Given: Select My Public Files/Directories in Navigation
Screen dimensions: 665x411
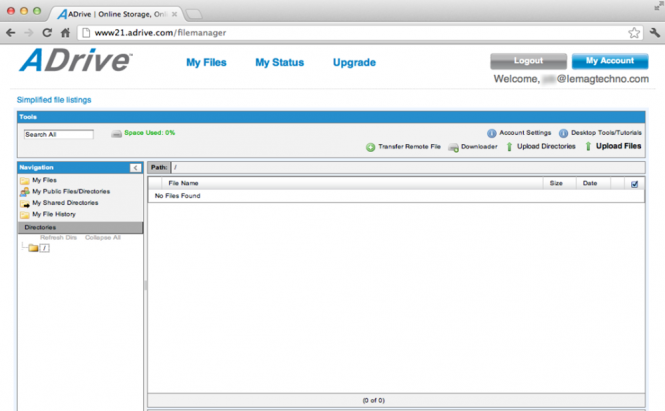Looking at the screenshot, I should tap(71, 192).
